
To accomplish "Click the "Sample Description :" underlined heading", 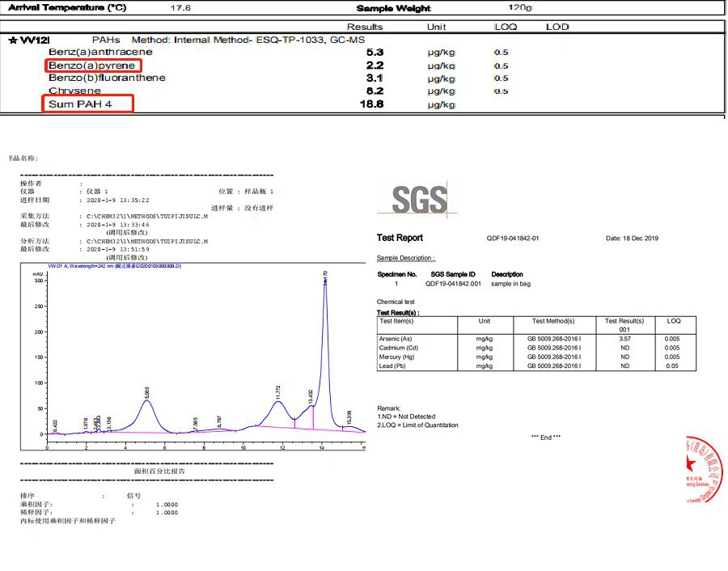I will click(406, 258).
